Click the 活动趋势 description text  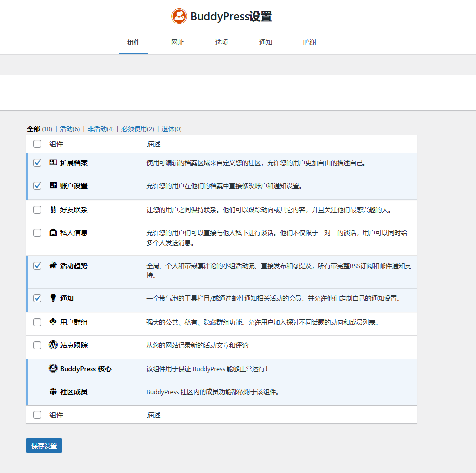click(279, 270)
